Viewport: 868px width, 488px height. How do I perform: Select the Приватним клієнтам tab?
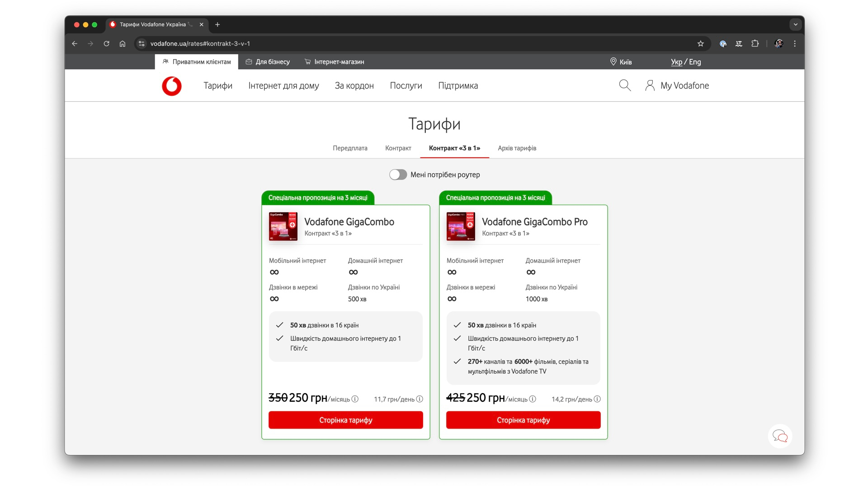[x=197, y=62]
